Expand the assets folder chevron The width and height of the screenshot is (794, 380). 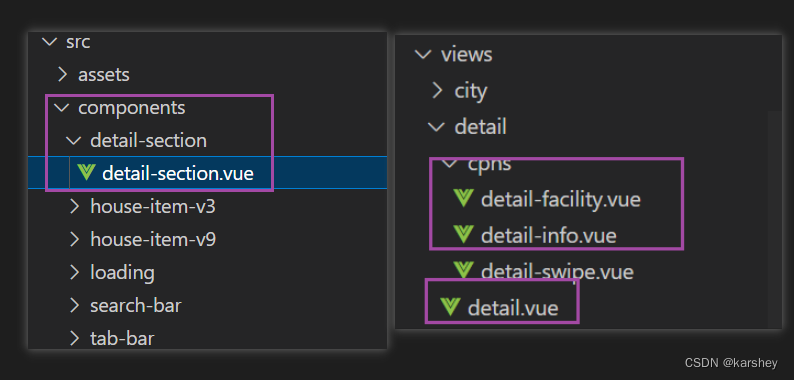(62, 74)
